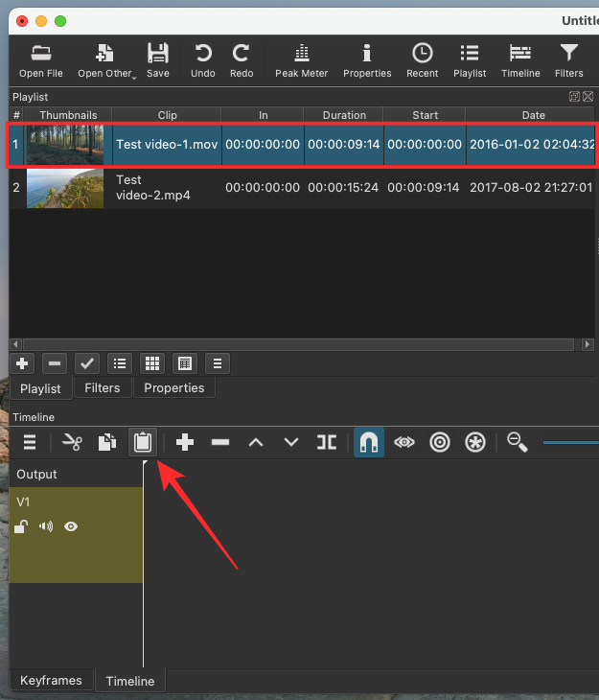Click the timeline zoom slider
599x700 pixels.
(x=570, y=442)
